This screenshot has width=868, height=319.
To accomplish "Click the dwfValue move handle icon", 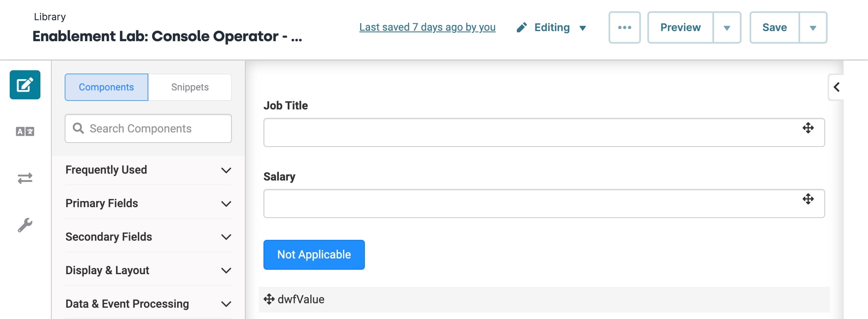I will tap(269, 299).
